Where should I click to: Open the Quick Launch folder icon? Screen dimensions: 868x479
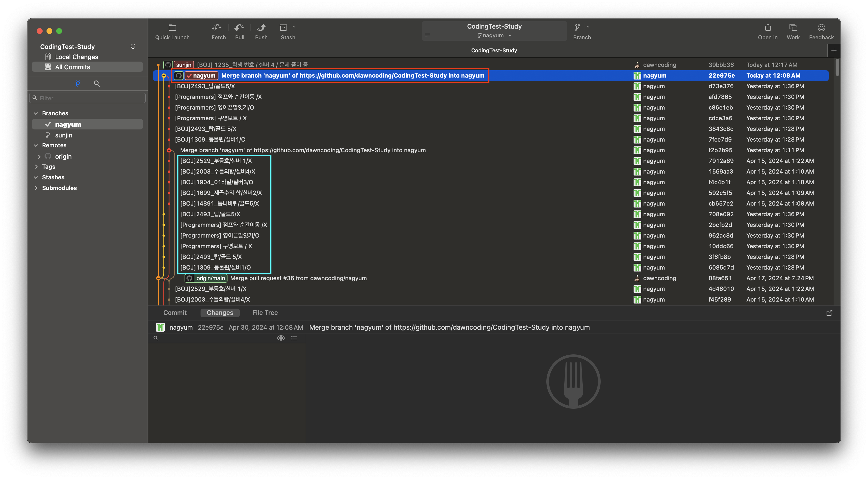[x=172, y=28]
